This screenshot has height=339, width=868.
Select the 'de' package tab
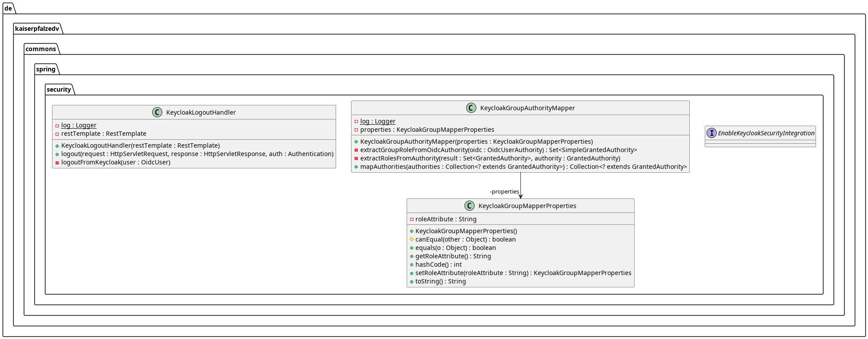coord(8,8)
